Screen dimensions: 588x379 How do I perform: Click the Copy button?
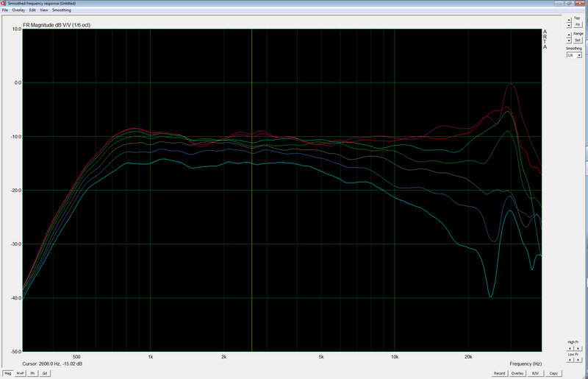[553, 373]
